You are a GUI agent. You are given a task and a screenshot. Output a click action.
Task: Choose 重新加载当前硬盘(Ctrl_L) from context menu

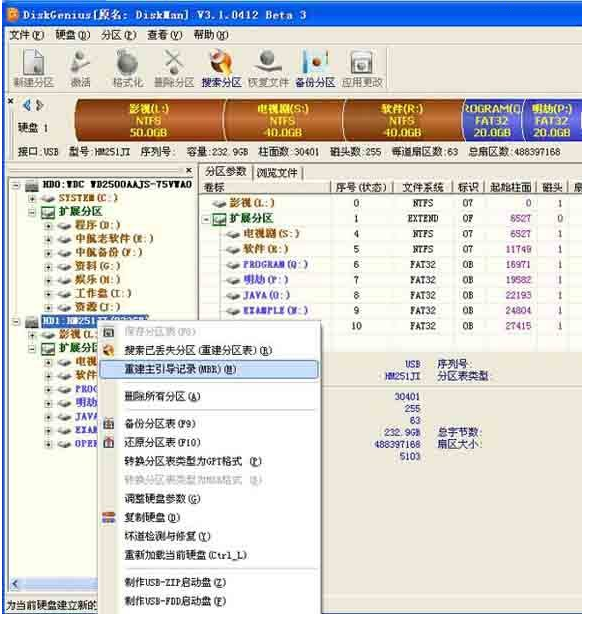pos(209,556)
